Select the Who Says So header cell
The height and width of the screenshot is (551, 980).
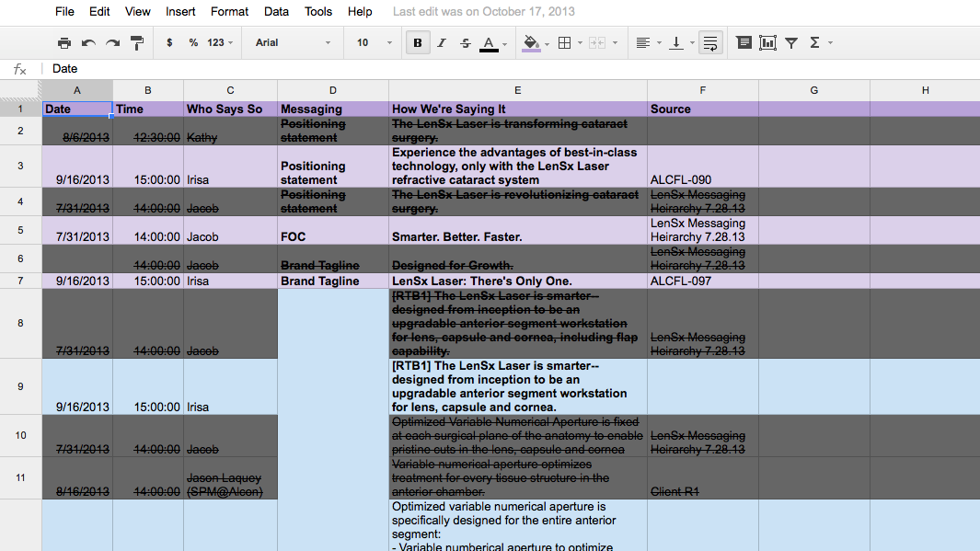pyautogui.click(x=230, y=109)
